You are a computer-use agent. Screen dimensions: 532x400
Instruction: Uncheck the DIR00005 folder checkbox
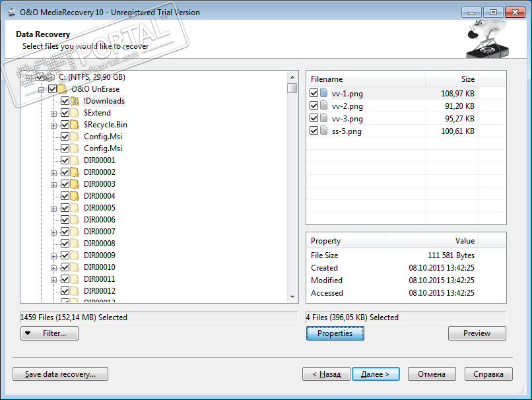65,208
